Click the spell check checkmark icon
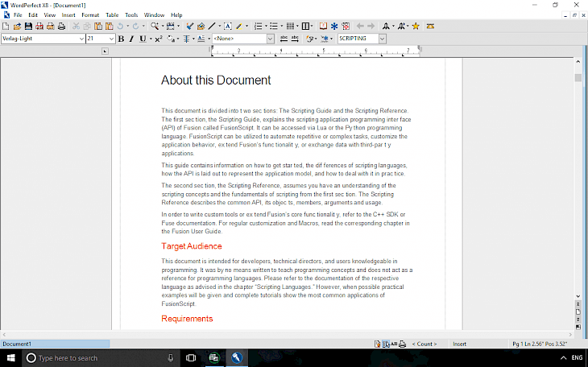The width and height of the screenshot is (588, 367). click(x=190, y=27)
